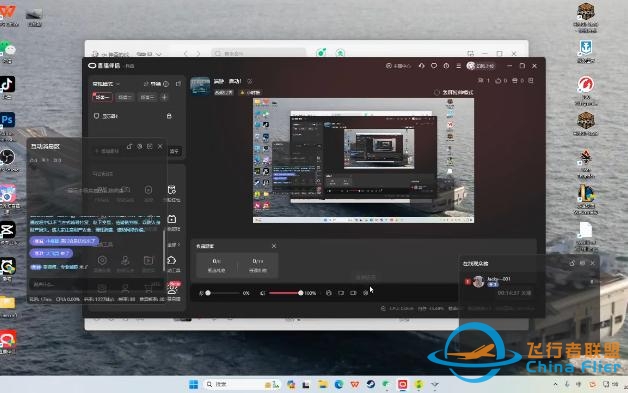Open the streamer center link in the title bar
The height and width of the screenshot is (393, 628).
(398, 66)
